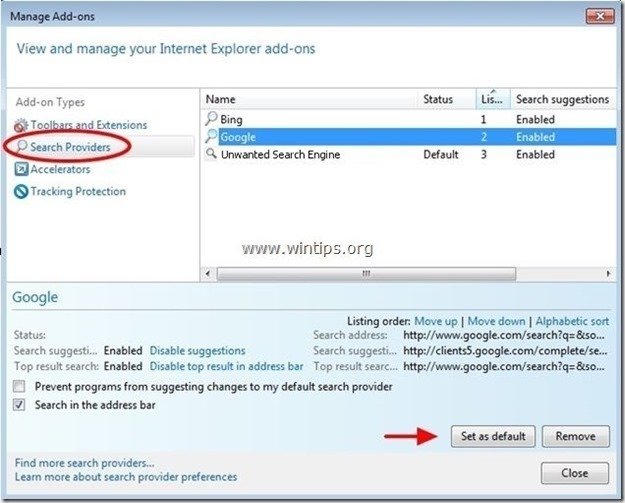Click the Tracking Protection blocked icon
Screen dimensions: 625x503
(x=21, y=192)
